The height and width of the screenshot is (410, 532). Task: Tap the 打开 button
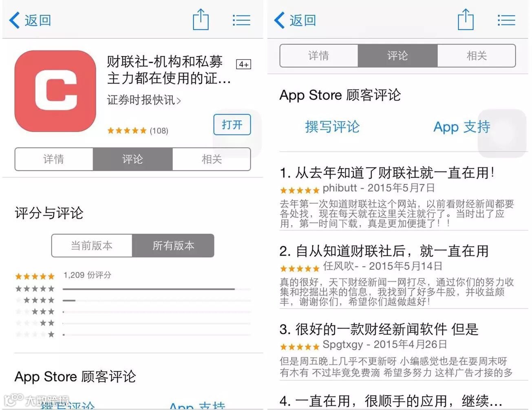point(232,125)
